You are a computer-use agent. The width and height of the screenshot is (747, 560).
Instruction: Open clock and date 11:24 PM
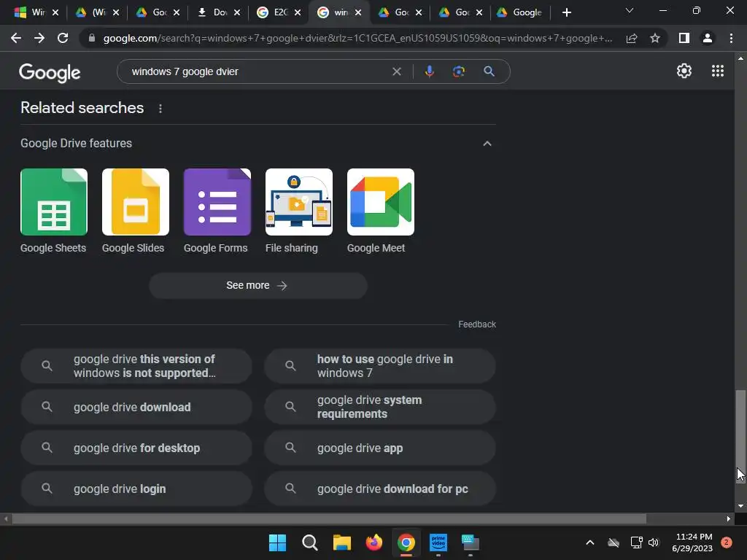[693, 542]
